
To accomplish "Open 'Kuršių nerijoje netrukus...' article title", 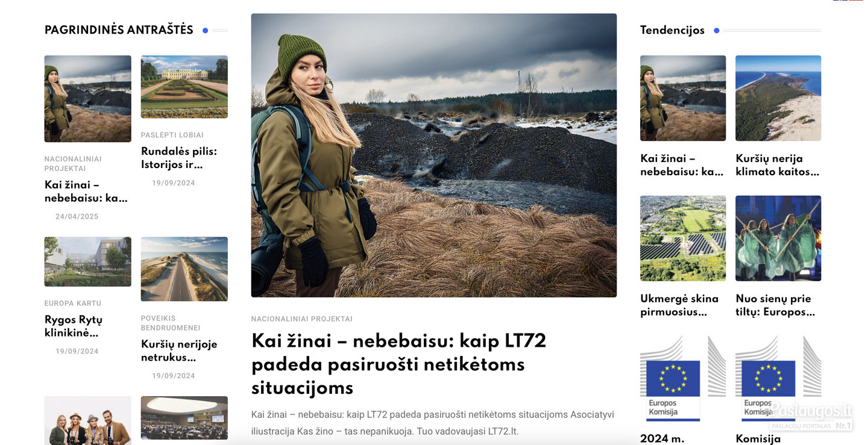I will click(179, 350).
